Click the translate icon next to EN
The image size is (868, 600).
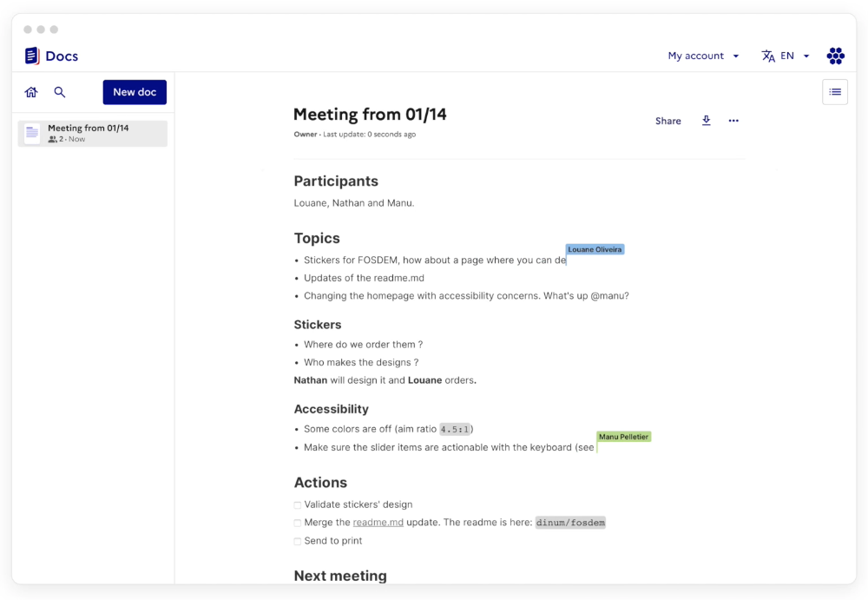[768, 56]
